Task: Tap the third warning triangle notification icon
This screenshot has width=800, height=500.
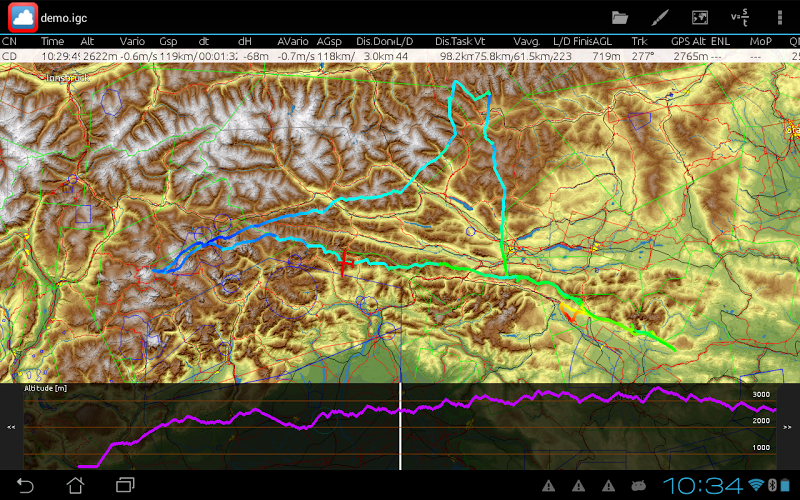Action: [608, 485]
